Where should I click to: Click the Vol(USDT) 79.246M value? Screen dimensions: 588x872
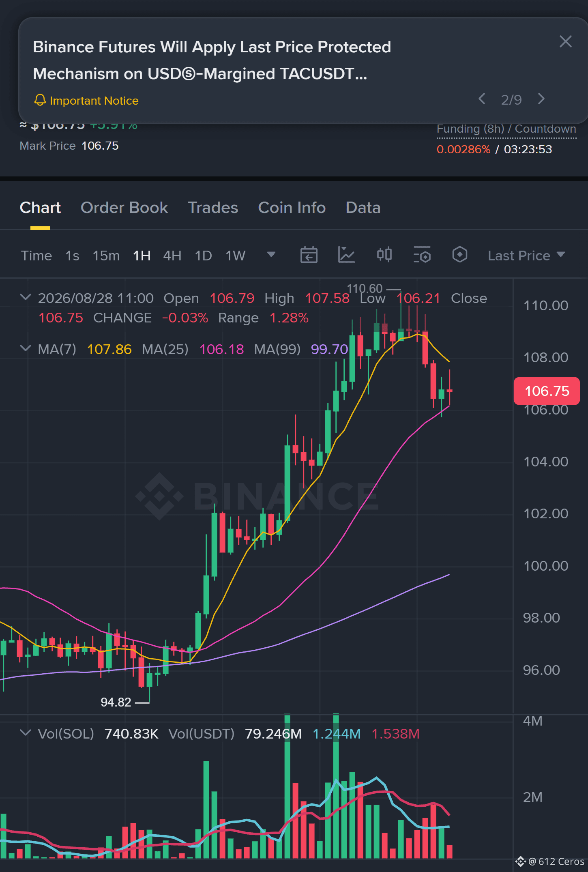[x=273, y=734]
